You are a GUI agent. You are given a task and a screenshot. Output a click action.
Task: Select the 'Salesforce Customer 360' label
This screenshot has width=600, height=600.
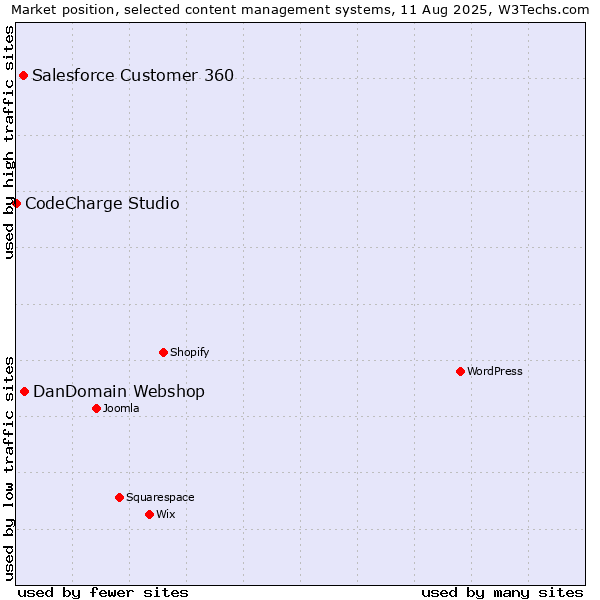[133, 75]
